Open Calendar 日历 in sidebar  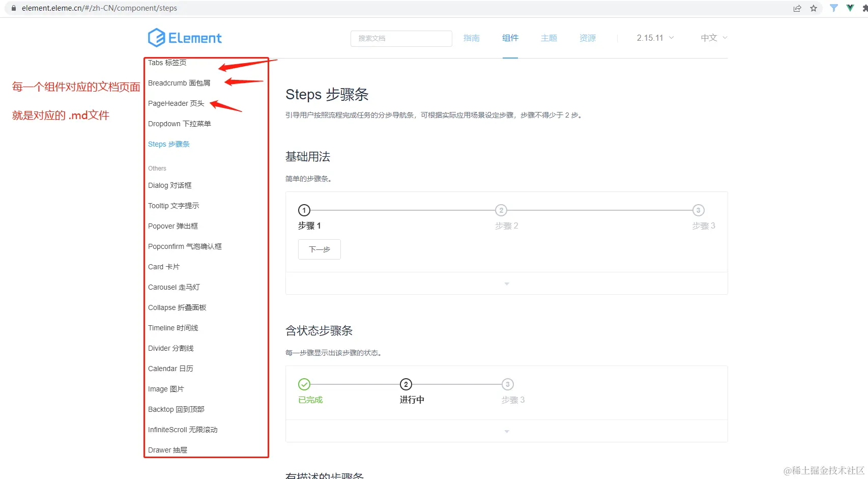click(170, 369)
